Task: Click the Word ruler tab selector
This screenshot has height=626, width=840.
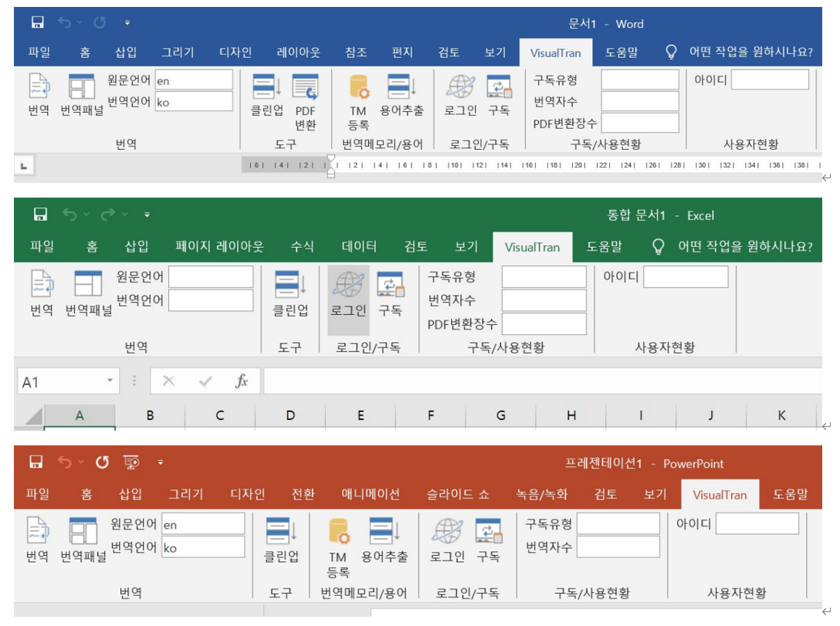Action: pos(24,166)
